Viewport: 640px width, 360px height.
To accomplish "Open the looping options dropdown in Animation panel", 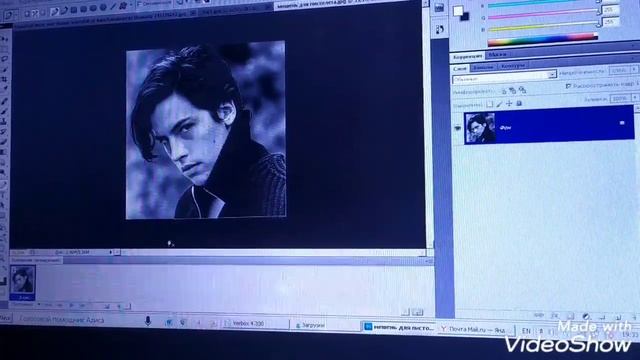I will tap(25, 304).
